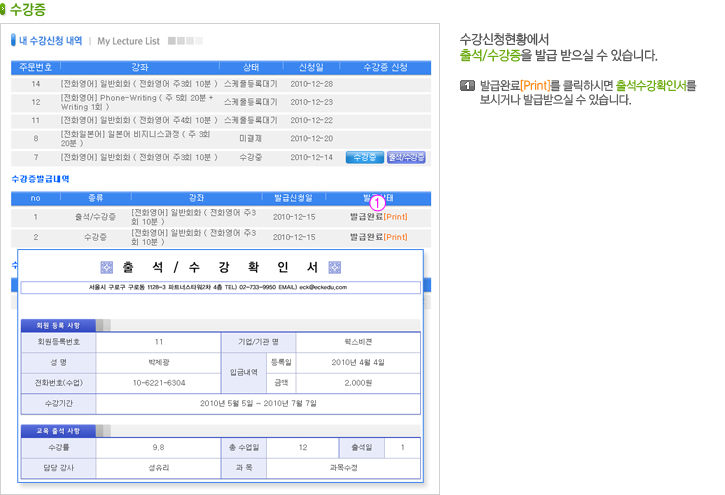Click the 주문번호 column header
Image resolution: width=725 pixels, height=495 pixels.
34,67
